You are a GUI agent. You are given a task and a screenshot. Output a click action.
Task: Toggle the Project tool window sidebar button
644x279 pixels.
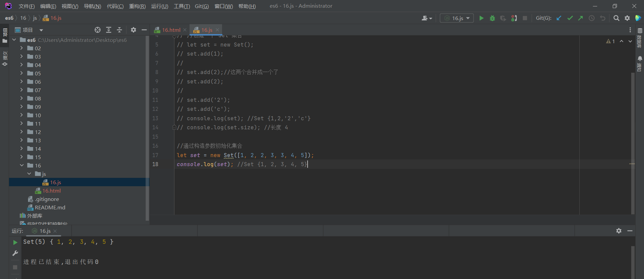point(5,36)
